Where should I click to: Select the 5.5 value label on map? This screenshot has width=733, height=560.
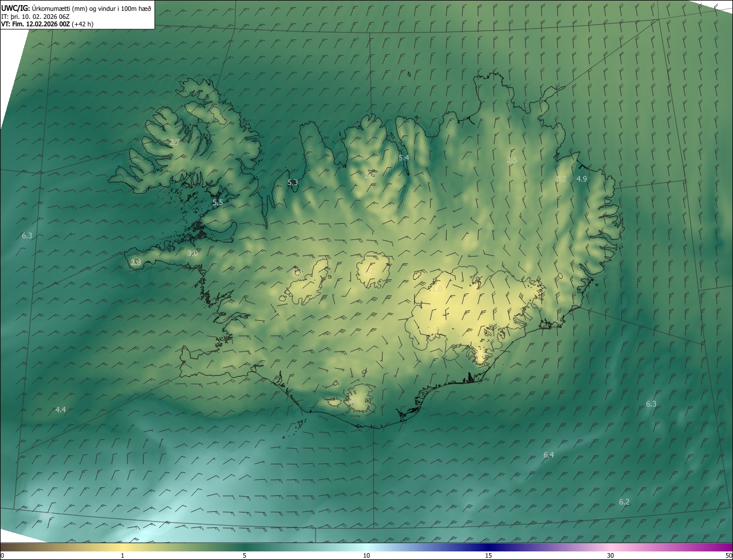218,202
